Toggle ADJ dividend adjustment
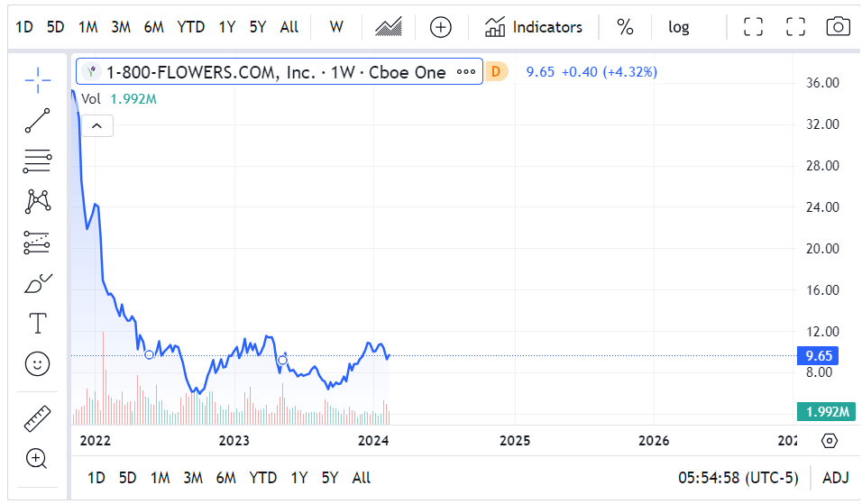Screen dimensions: 862x504 [836, 478]
